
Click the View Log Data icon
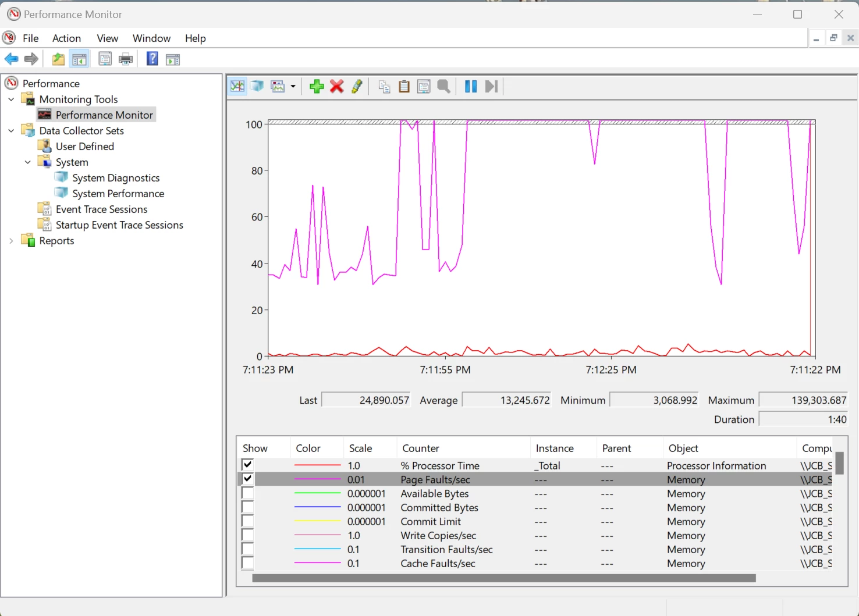(257, 87)
